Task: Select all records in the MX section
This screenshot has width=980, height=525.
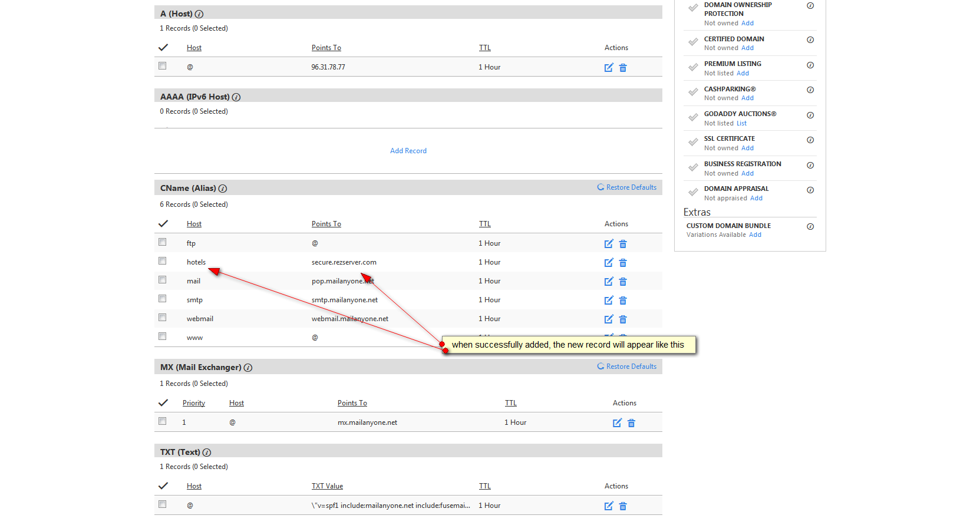Action: (x=163, y=403)
